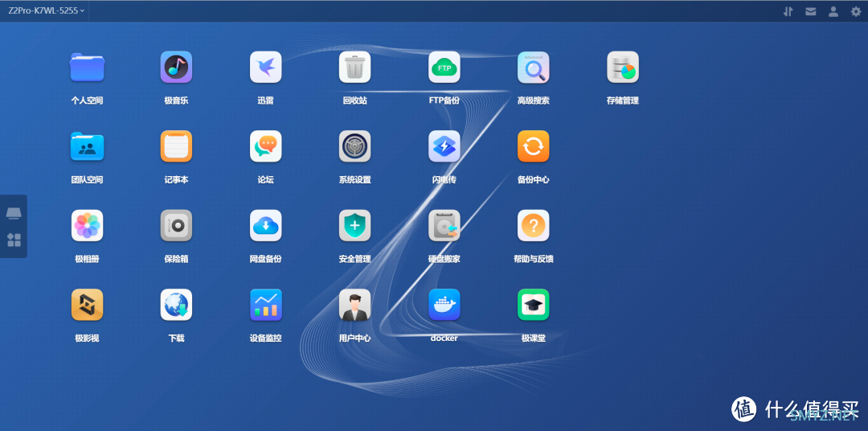Open 系统设置 system settings

click(x=355, y=146)
